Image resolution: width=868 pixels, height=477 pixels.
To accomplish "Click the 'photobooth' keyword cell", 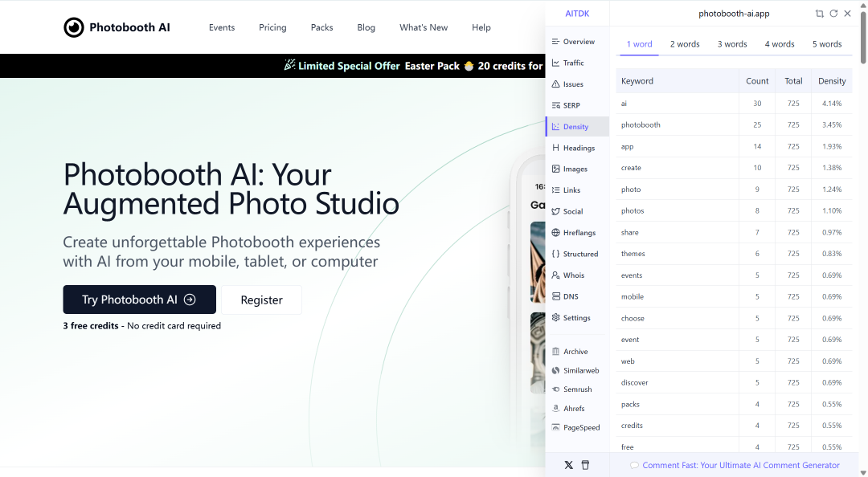I will pos(678,125).
